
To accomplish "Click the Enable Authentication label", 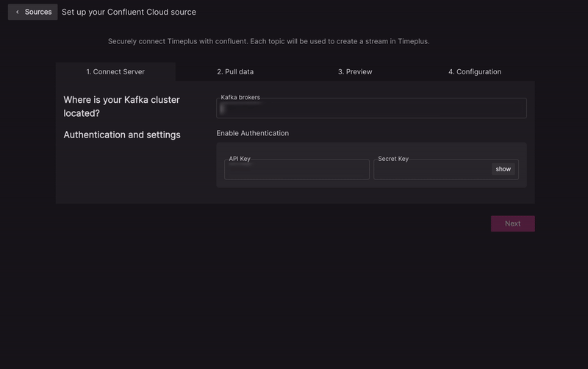I will [252, 133].
